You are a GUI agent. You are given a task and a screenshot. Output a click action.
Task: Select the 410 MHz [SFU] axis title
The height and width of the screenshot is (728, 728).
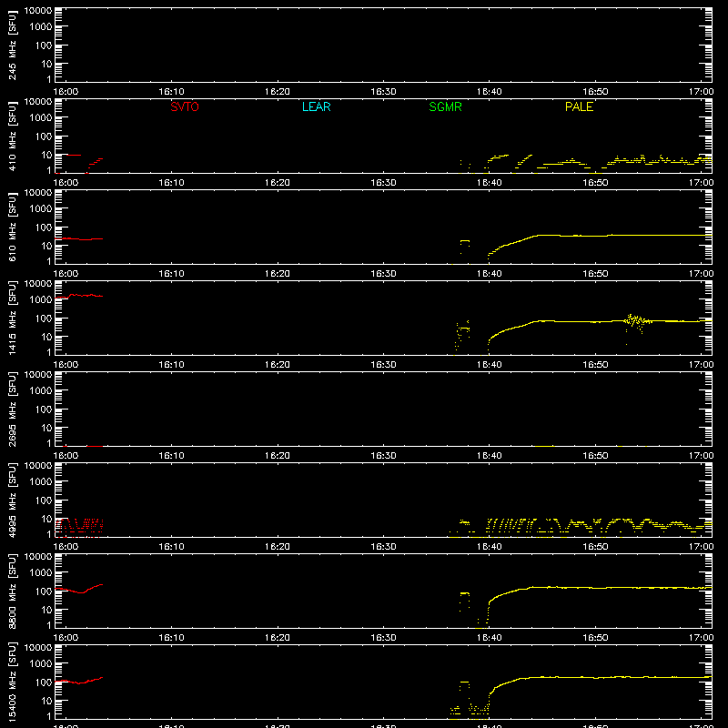click(x=12, y=136)
